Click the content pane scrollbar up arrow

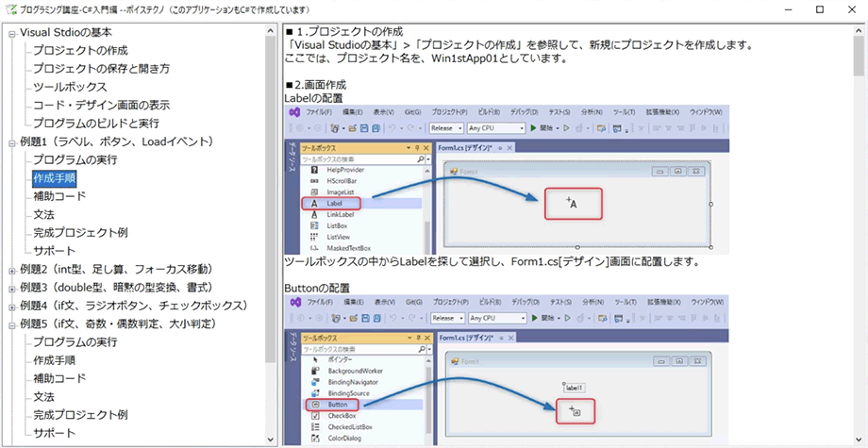click(x=859, y=31)
